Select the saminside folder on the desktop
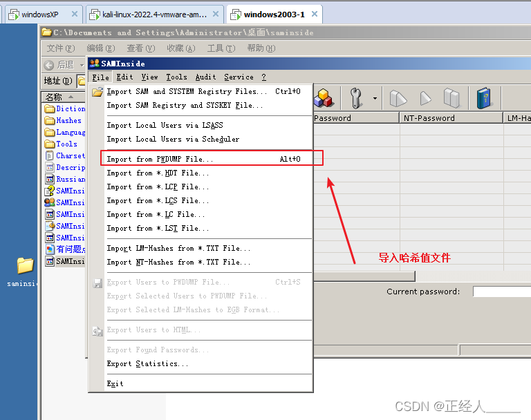The height and width of the screenshot is (420, 531). (25, 271)
